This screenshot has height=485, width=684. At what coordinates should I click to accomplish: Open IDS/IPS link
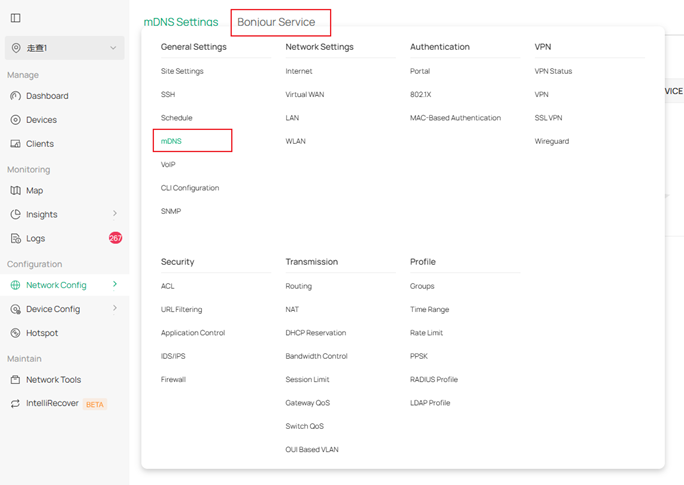pyautogui.click(x=173, y=356)
